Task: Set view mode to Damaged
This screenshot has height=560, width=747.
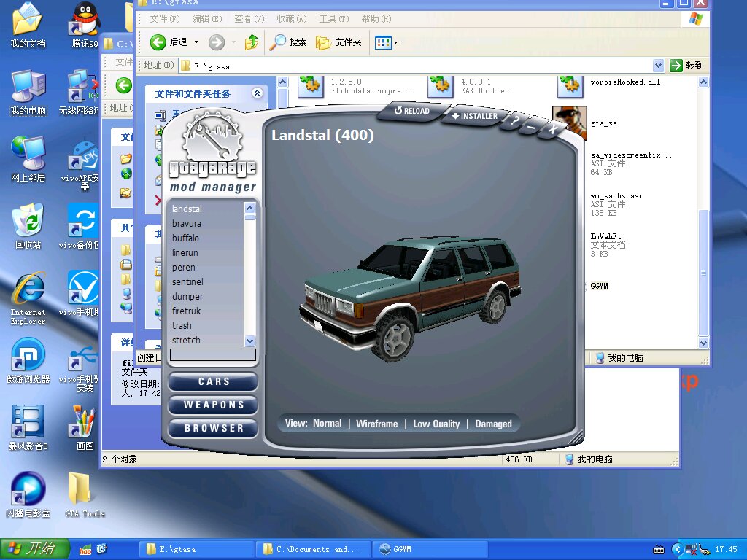Action: (493, 424)
